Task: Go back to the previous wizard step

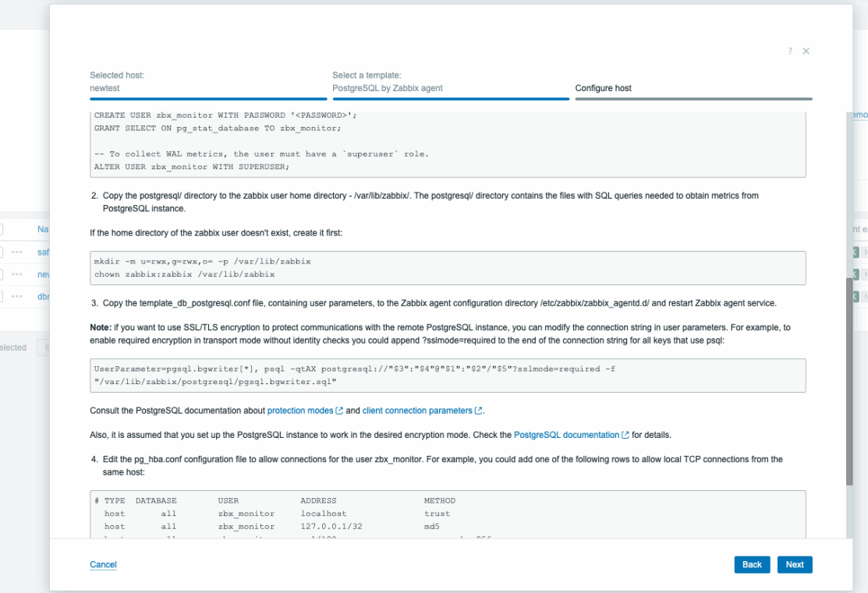Action: (752, 564)
